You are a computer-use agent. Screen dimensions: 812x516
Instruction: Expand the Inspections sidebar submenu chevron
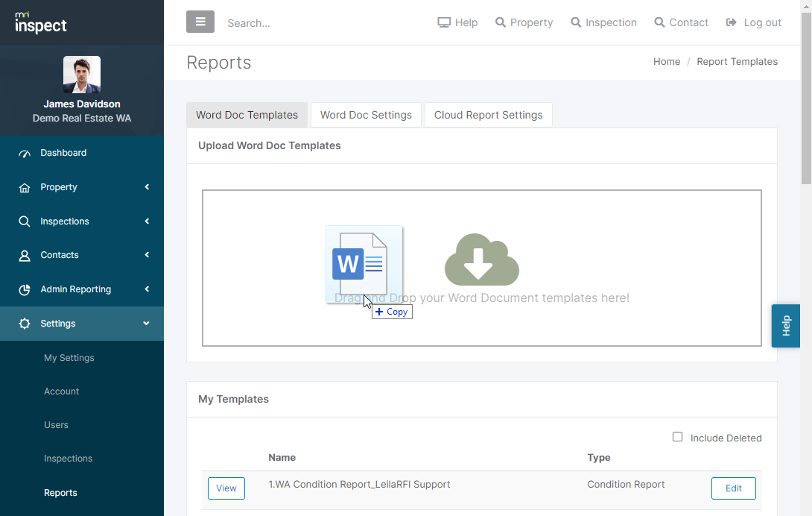click(147, 221)
